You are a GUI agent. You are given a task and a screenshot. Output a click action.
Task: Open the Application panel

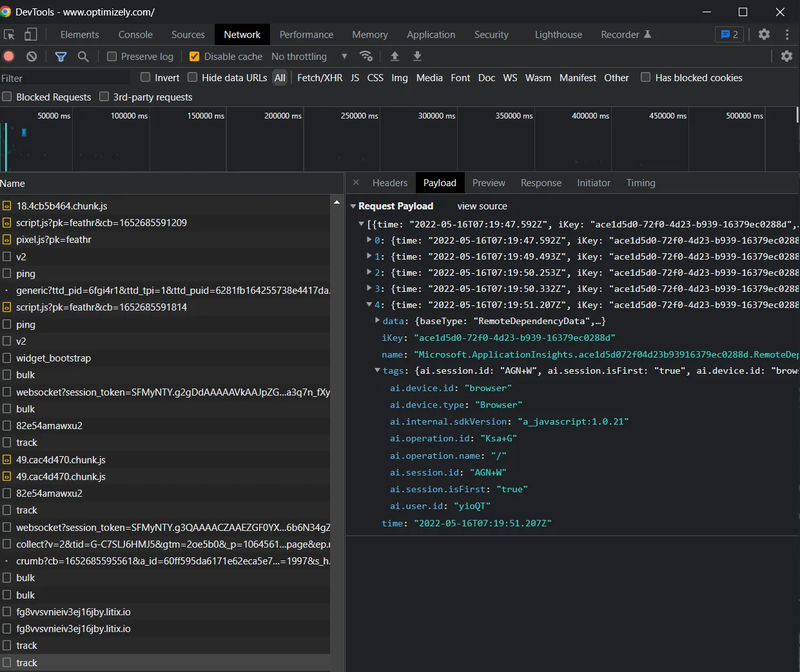(x=431, y=35)
